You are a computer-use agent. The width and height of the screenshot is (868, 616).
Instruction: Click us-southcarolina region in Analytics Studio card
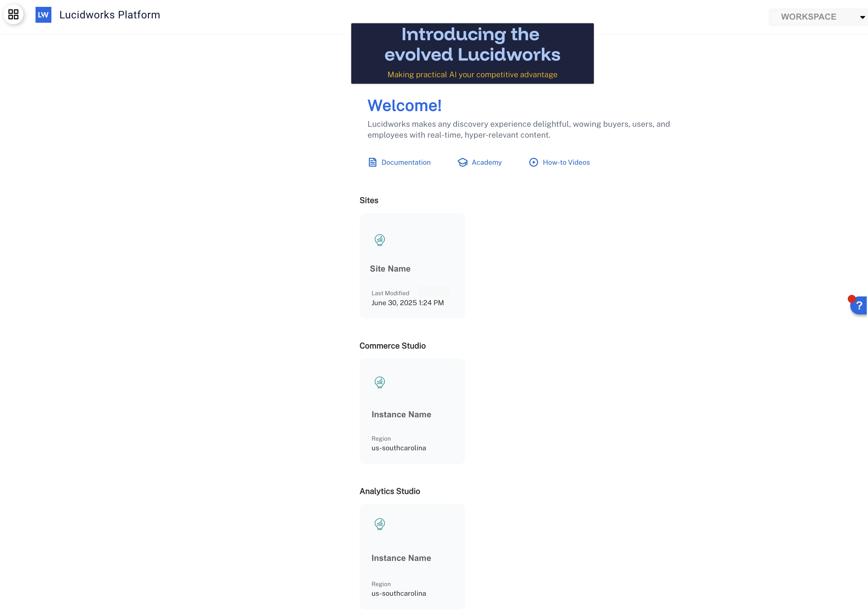point(399,593)
